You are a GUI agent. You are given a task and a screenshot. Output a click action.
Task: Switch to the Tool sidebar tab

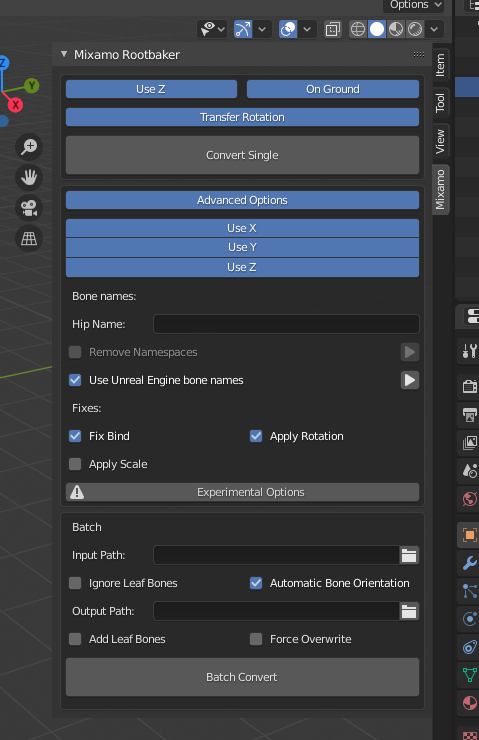click(440, 102)
